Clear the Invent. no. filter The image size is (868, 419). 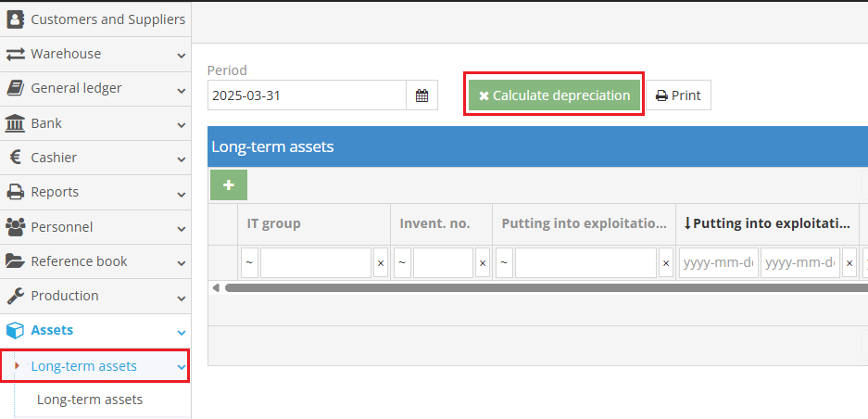482,263
